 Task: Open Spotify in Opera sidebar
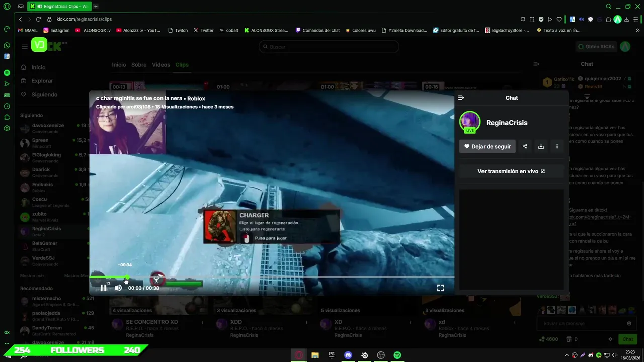coord(7,73)
